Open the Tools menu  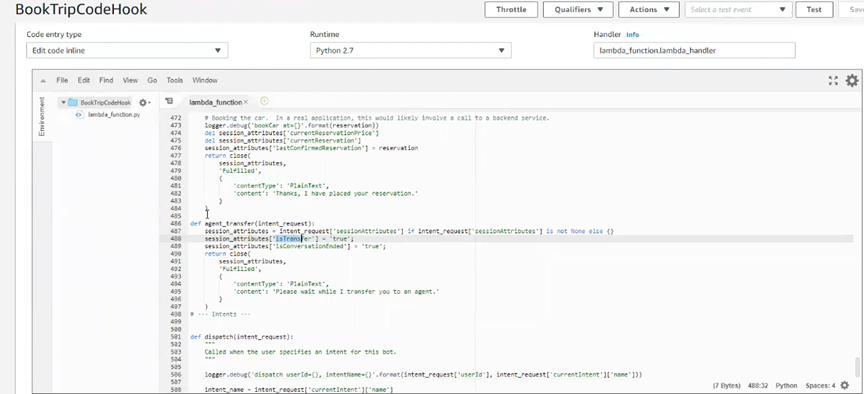[x=175, y=80]
